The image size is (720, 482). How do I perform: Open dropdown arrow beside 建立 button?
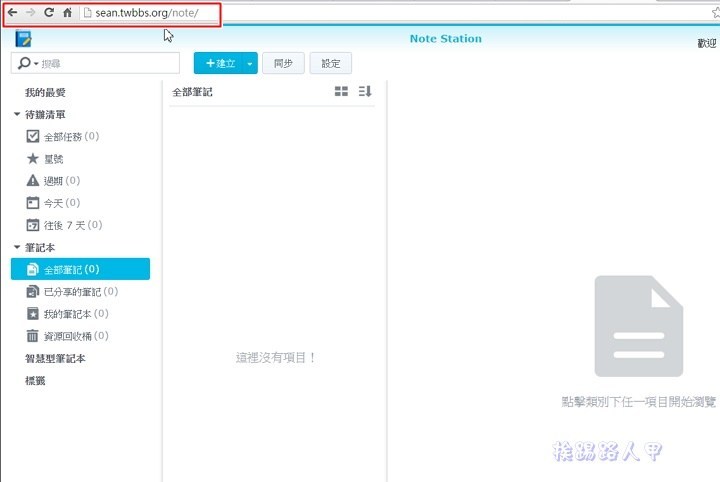point(249,63)
